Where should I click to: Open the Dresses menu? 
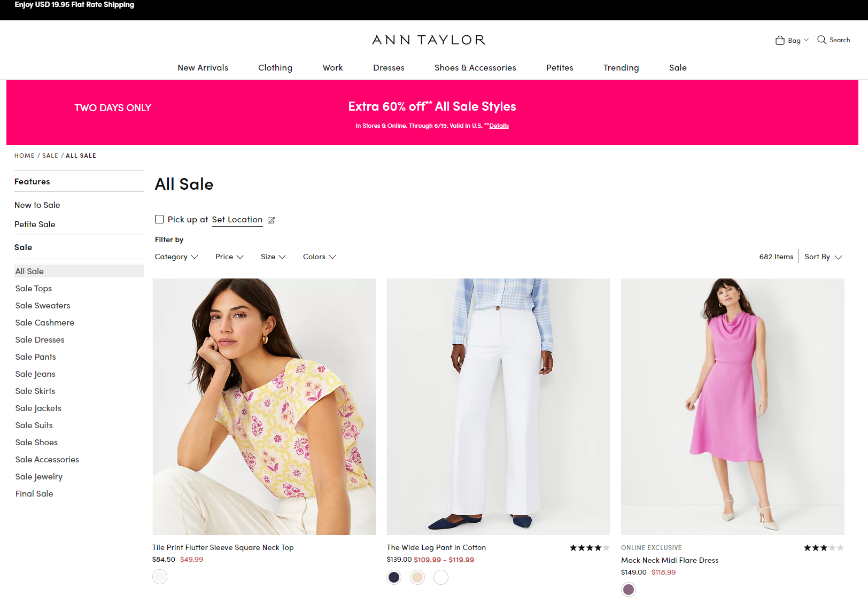(x=389, y=68)
